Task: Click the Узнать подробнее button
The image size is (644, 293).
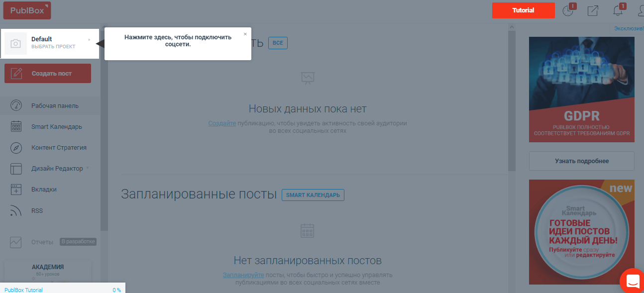Action: pyautogui.click(x=581, y=161)
